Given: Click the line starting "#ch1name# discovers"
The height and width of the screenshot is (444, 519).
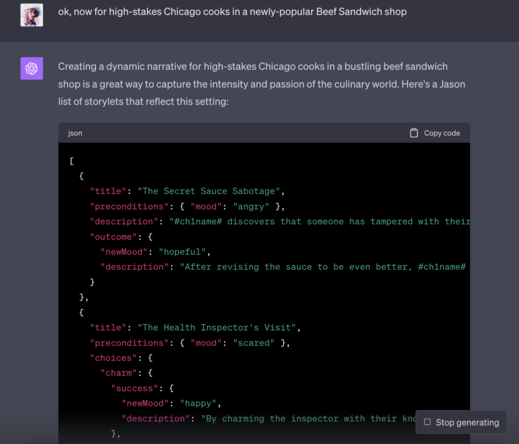Looking at the screenshot, I should point(320,221).
